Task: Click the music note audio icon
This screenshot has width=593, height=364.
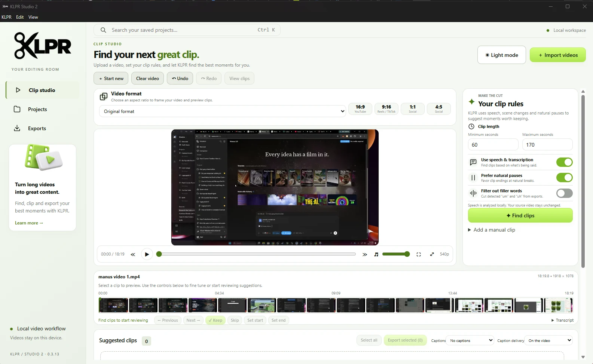Action: click(376, 254)
